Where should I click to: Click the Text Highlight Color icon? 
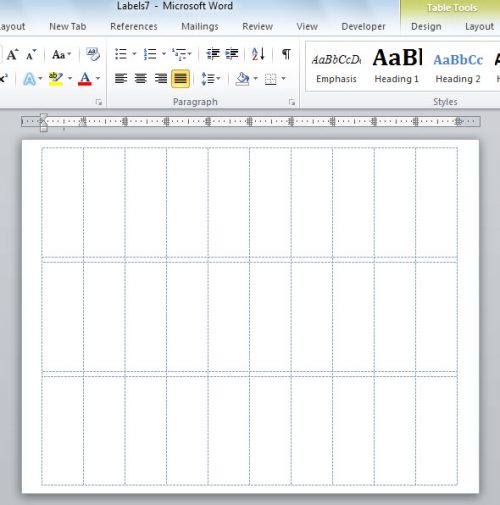click(x=56, y=79)
